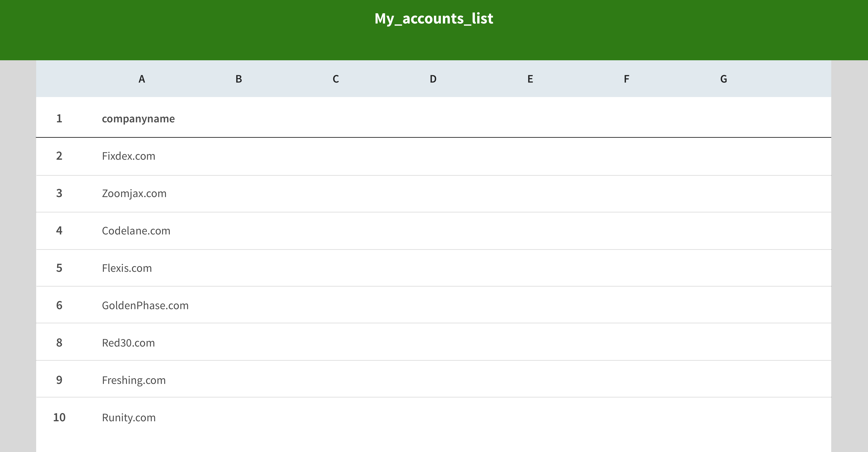868x452 pixels.
Task: Click the My_accounts_list title
Action: [434, 18]
